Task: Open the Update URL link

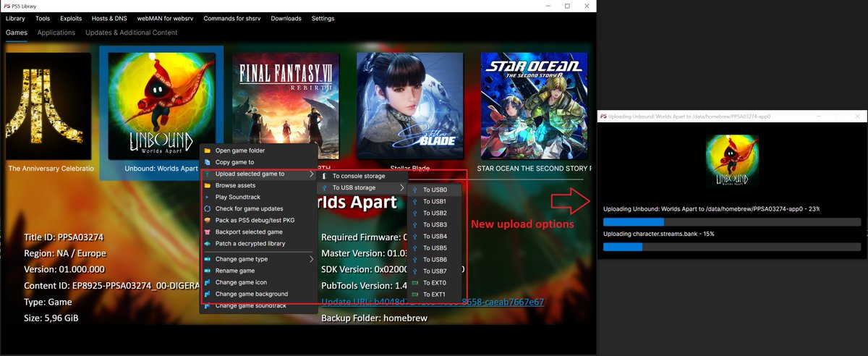Action: 433,302
